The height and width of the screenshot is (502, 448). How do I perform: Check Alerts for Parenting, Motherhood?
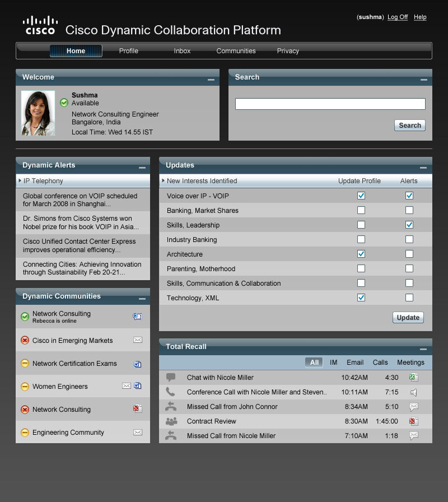pos(409,268)
